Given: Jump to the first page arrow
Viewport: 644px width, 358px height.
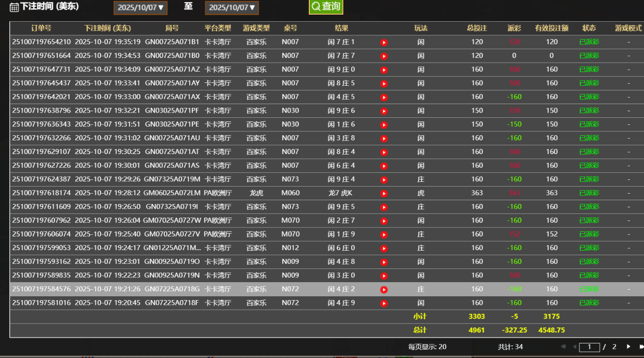Looking at the screenshot, I should coord(563,347).
